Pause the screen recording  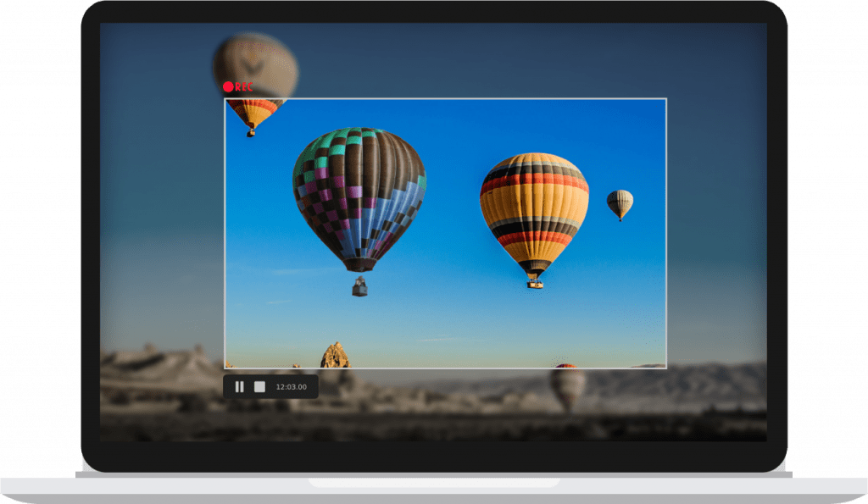(239, 387)
